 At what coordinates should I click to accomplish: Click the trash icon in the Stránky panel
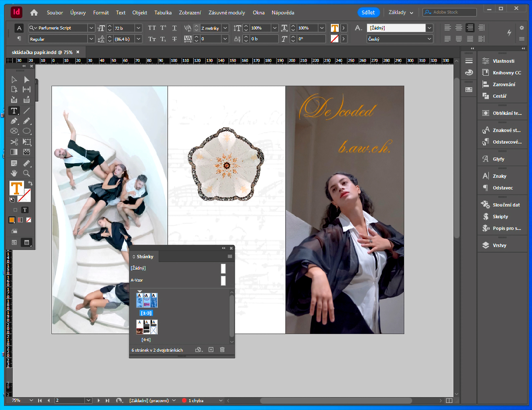(222, 349)
